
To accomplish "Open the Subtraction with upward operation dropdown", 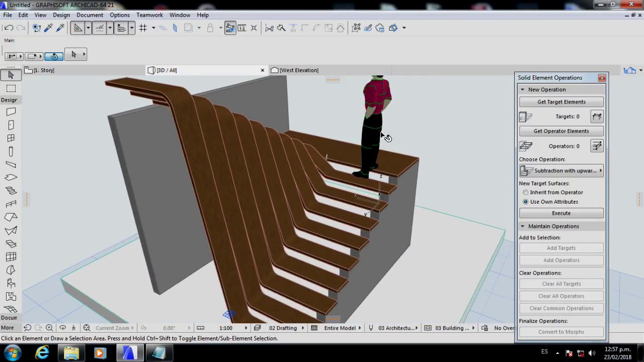I will coord(561,171).
